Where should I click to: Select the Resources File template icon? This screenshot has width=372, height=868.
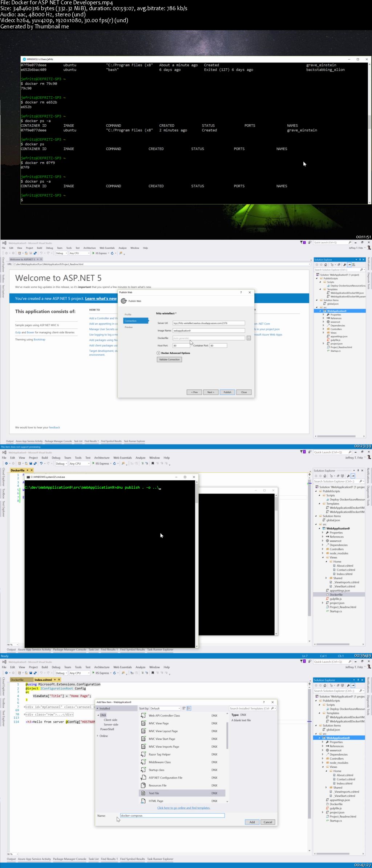coord(143,785)
